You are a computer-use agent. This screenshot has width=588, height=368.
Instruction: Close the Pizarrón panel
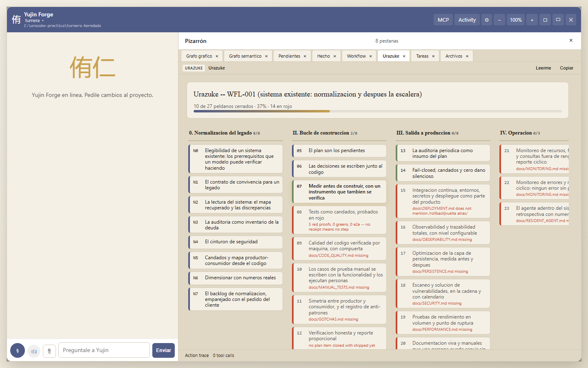point(571,40)
